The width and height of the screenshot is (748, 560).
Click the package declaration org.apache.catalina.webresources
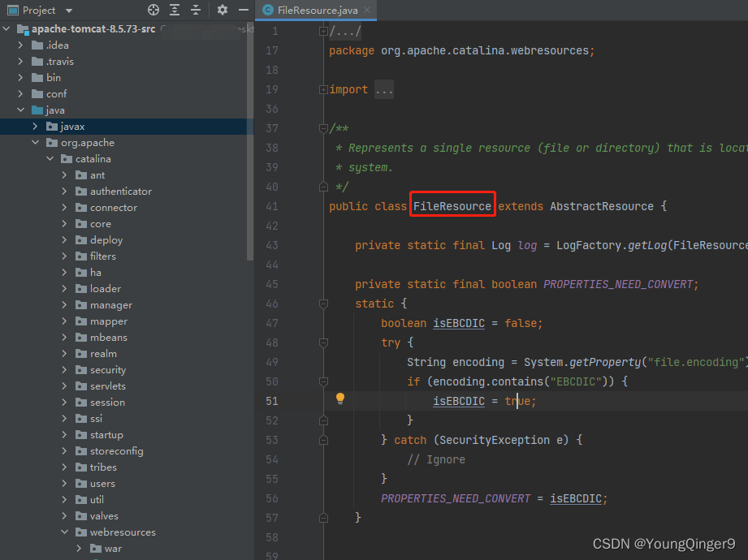[485, 50]
